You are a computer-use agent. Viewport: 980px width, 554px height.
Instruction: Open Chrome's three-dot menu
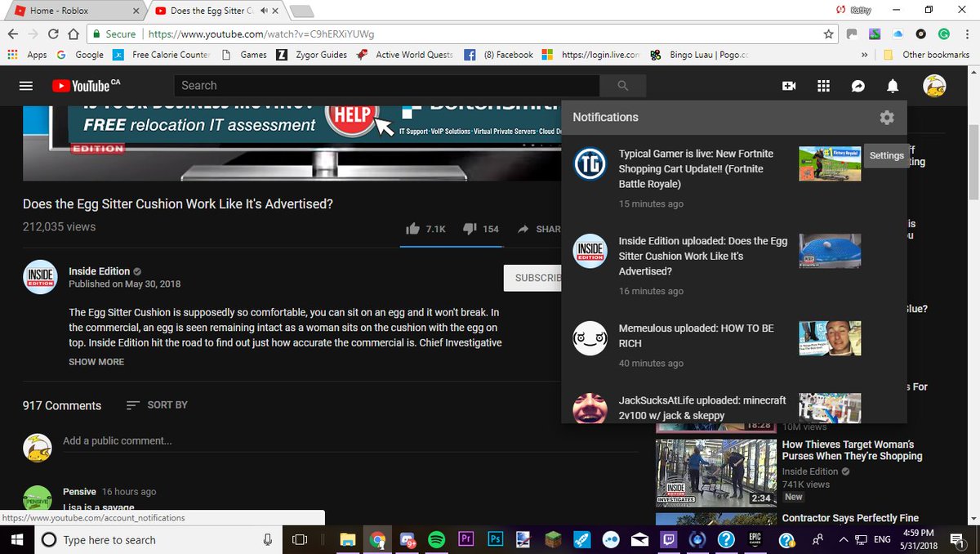967,34
